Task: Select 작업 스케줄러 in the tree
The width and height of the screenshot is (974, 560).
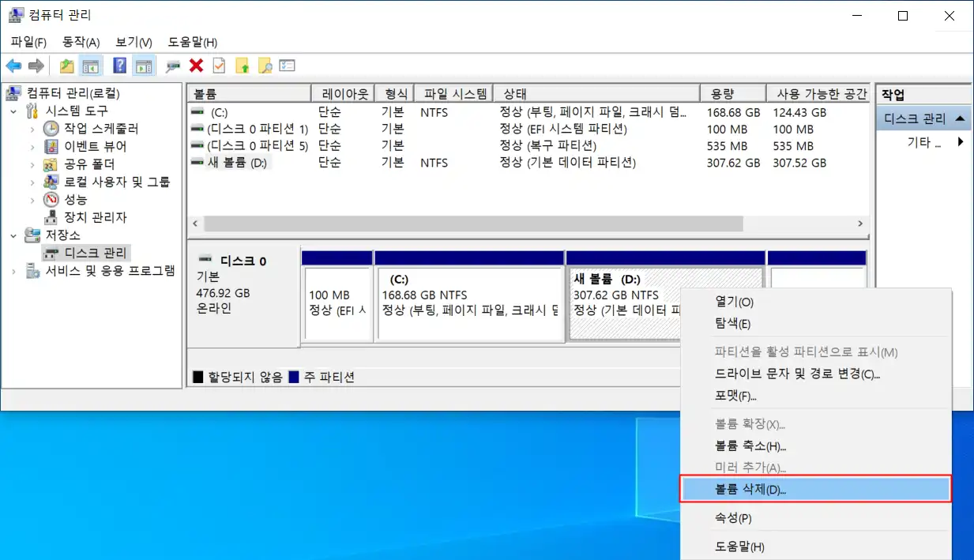Action: click(101, 129)
